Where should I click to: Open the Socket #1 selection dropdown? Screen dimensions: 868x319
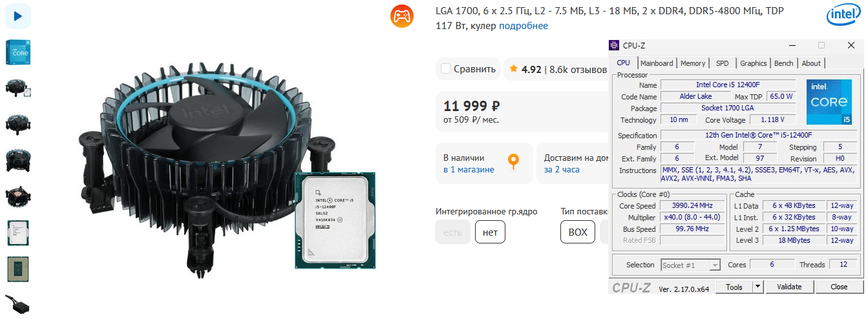[691, 265]
